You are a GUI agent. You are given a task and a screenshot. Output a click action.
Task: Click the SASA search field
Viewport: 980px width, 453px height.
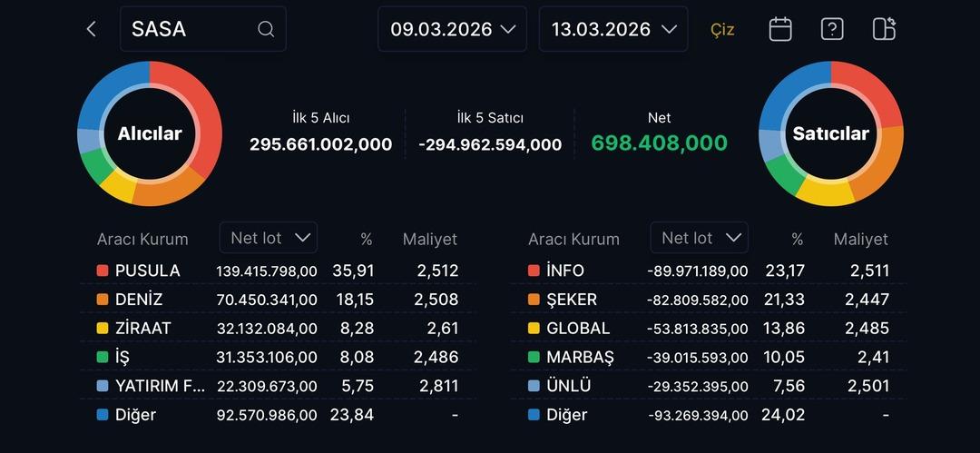click(191, 29)
